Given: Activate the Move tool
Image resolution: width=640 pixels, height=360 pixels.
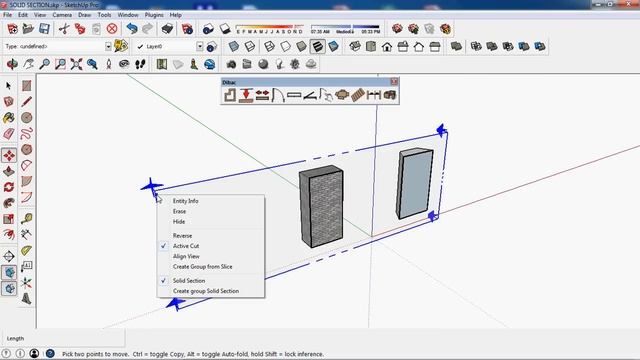Looking at the screenshot, I should (x=9, y=156).
